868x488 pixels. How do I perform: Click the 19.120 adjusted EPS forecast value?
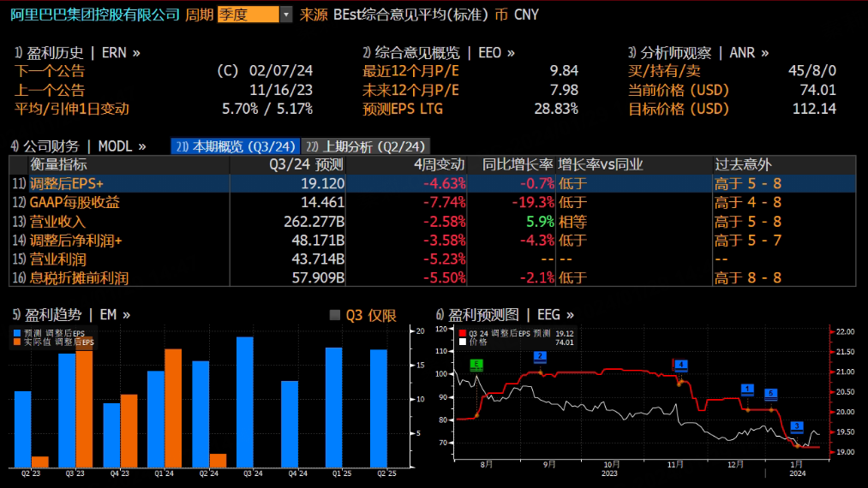click(x=323, y=184)
